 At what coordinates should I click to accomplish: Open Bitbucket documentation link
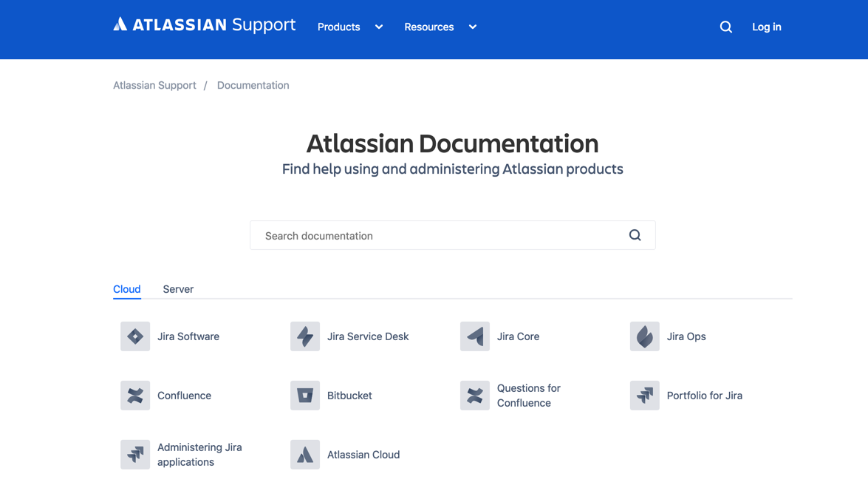[x=349, y=396]
